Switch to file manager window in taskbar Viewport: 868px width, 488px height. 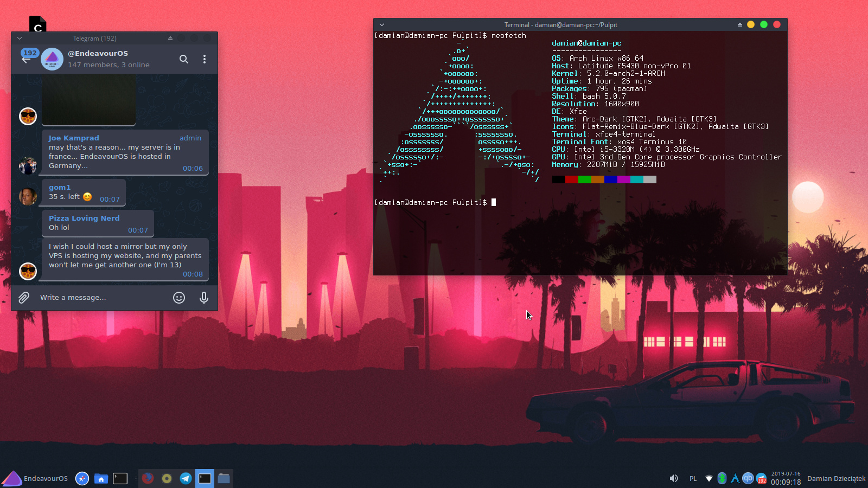[224, 478]
